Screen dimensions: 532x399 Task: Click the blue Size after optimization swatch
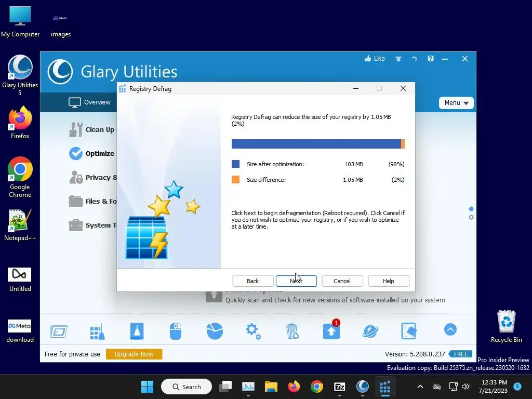point(235,164)
